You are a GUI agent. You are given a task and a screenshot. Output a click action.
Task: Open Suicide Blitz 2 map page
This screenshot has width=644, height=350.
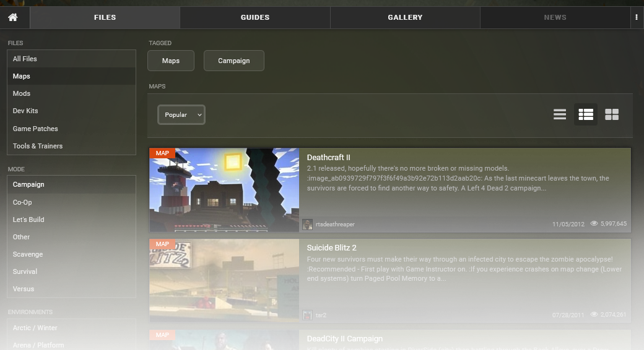point(331,248)
